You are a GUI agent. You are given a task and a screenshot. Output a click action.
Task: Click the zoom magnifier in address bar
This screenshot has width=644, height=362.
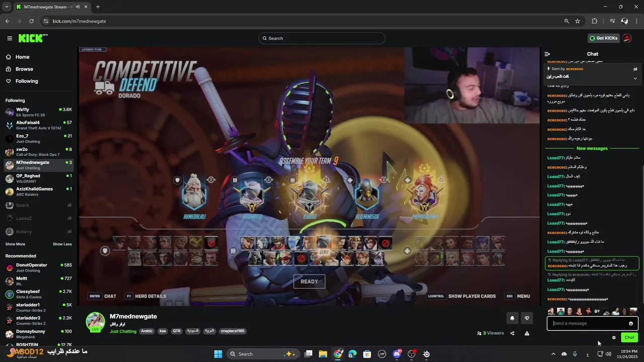point(567,21)
